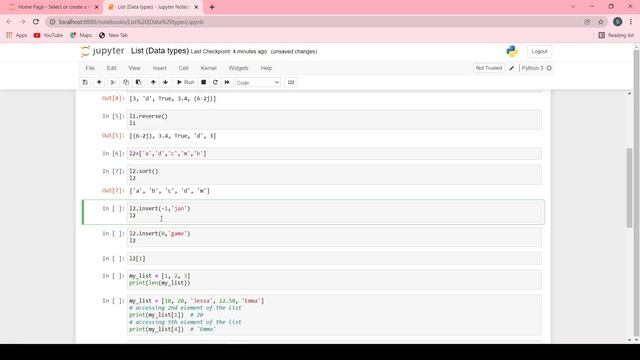This screenshot has height=360, width=640.
Task: Click the l2.sort() code cell
Action: tap(334, 175)
